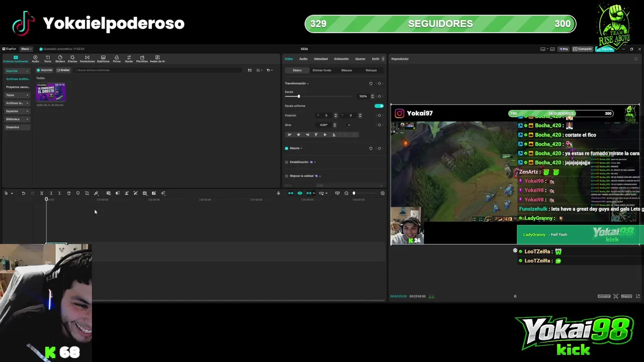Toggle the Escala uniforme switch
The width and height of the screenshot is (644, 362).
coord(379,106)
